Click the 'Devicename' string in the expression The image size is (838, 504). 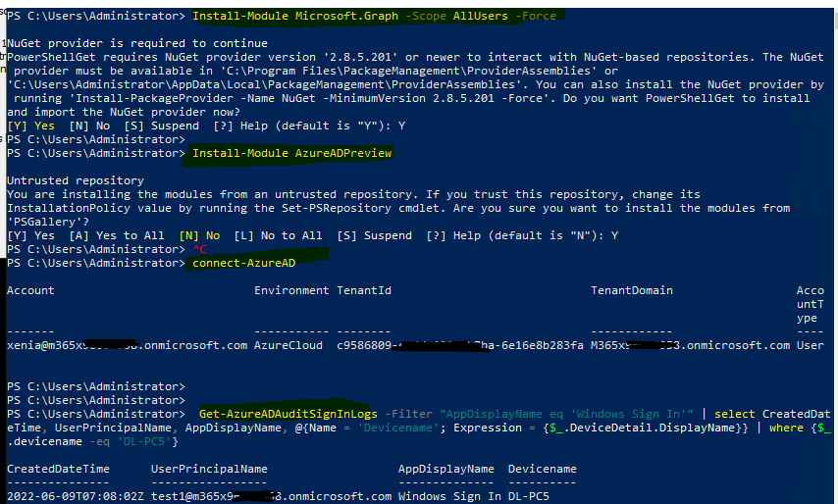[x=398, y=428]
